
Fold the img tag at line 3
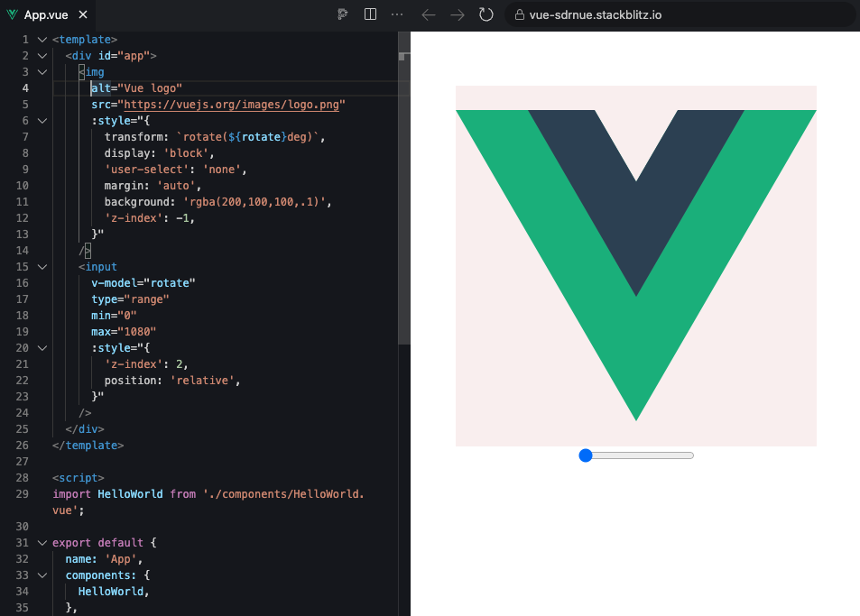[42, 72]
